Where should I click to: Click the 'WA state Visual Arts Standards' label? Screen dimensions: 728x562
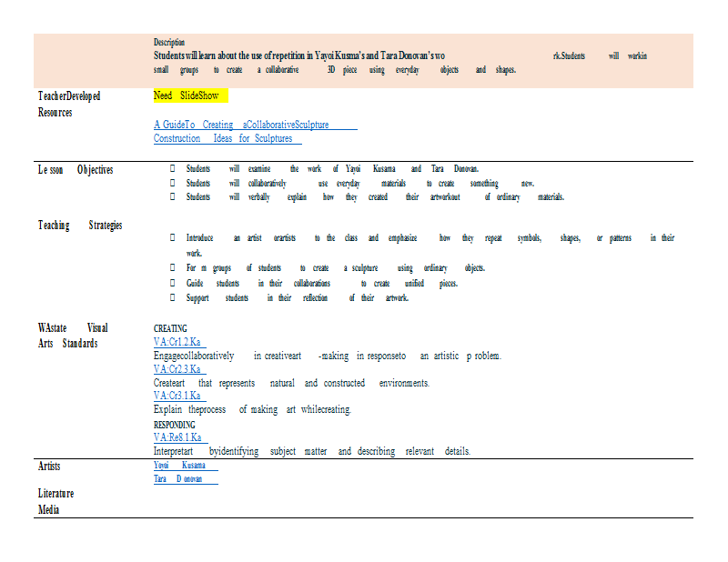(x=73, y=336)
